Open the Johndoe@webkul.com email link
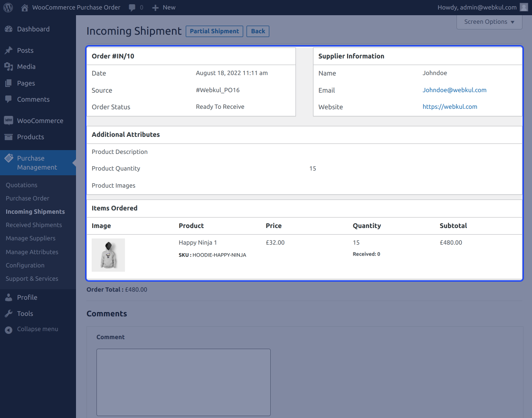 454,90
